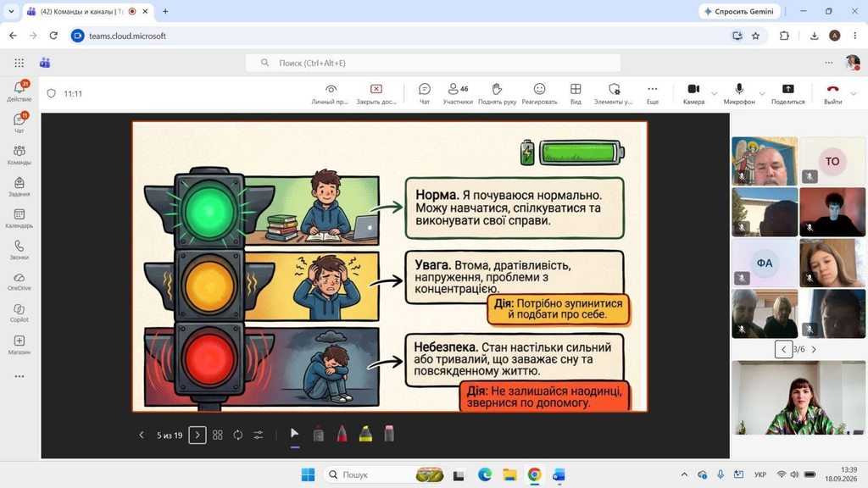Click Поднять руку hand icon

coord(497,93)
